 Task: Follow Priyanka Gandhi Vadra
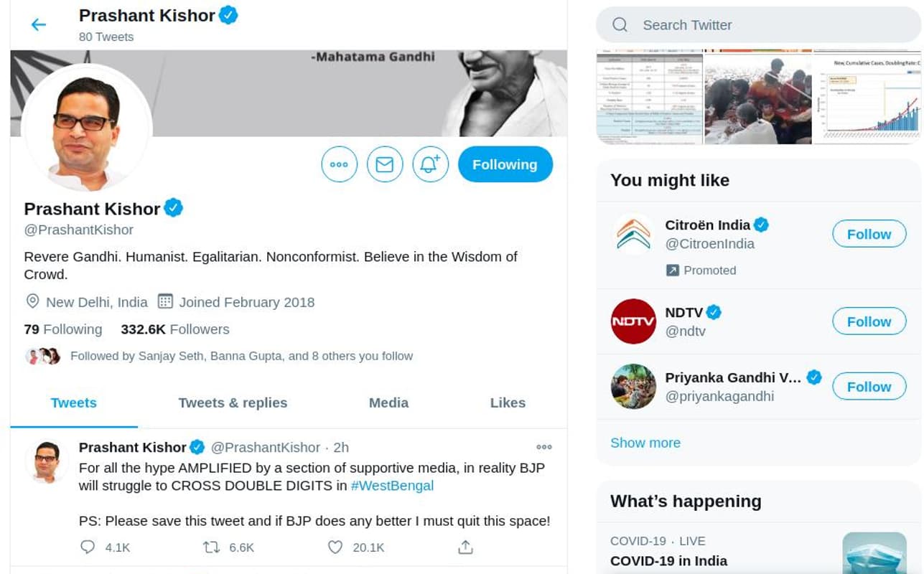point(869,387)
